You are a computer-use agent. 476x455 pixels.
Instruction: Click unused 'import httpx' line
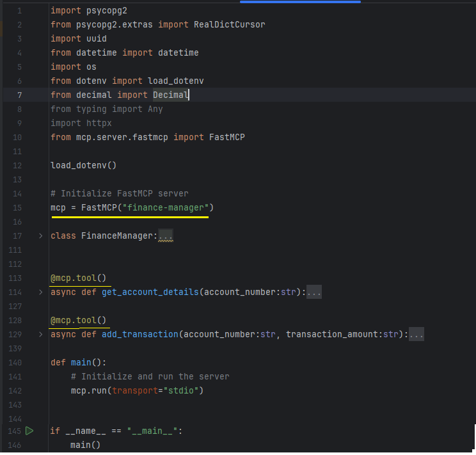[81, 124]
